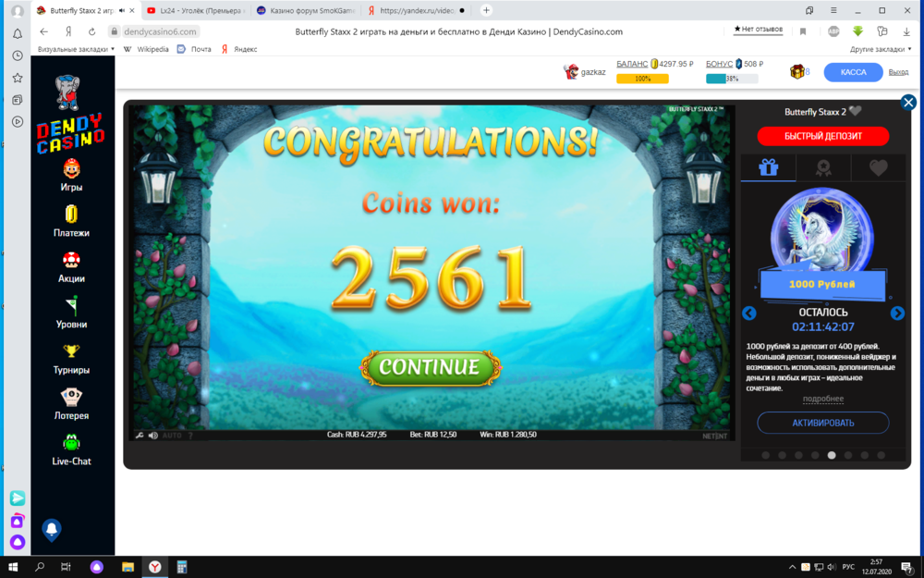The image size is (924, 578).
Task: Open a new browser tab
Action: click(486, 10)
